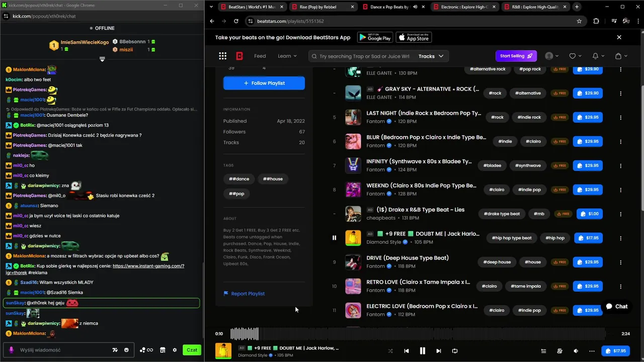Image resolution: width=644 pixels, height=362 pixels.
Task: Open RETRO LOVE track cover thumbnail
Action: (x=353, y=286)
